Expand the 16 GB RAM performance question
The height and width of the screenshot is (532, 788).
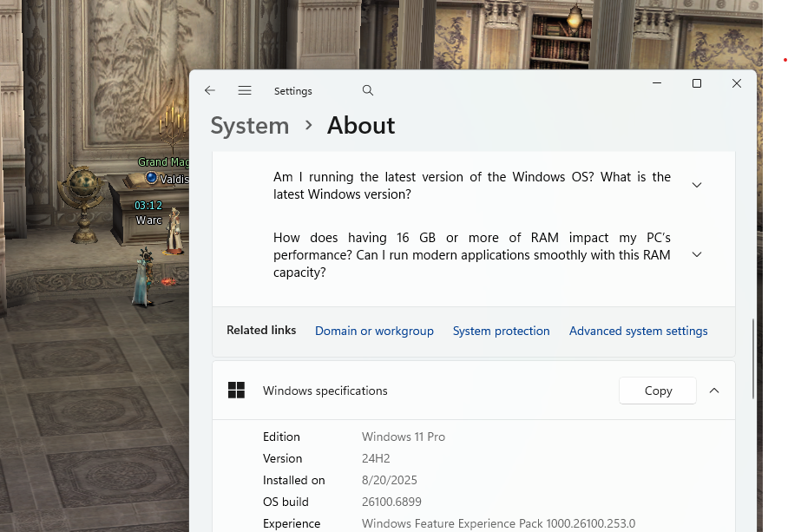point(696,254)
